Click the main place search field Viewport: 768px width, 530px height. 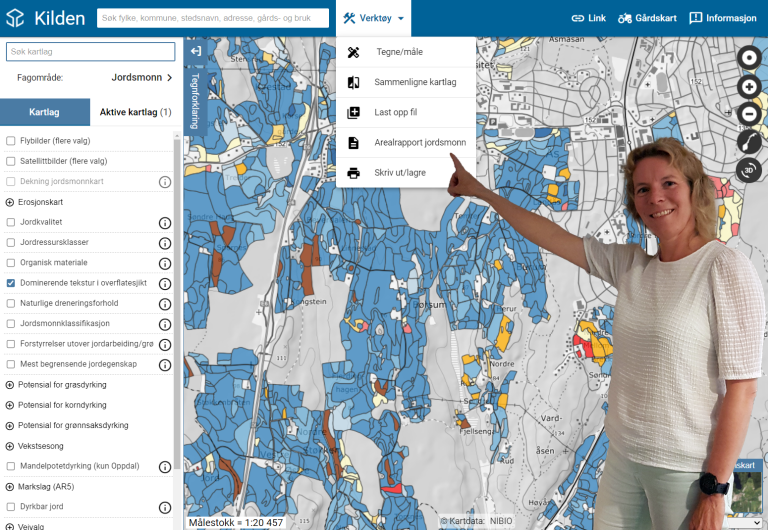point(213,18)
